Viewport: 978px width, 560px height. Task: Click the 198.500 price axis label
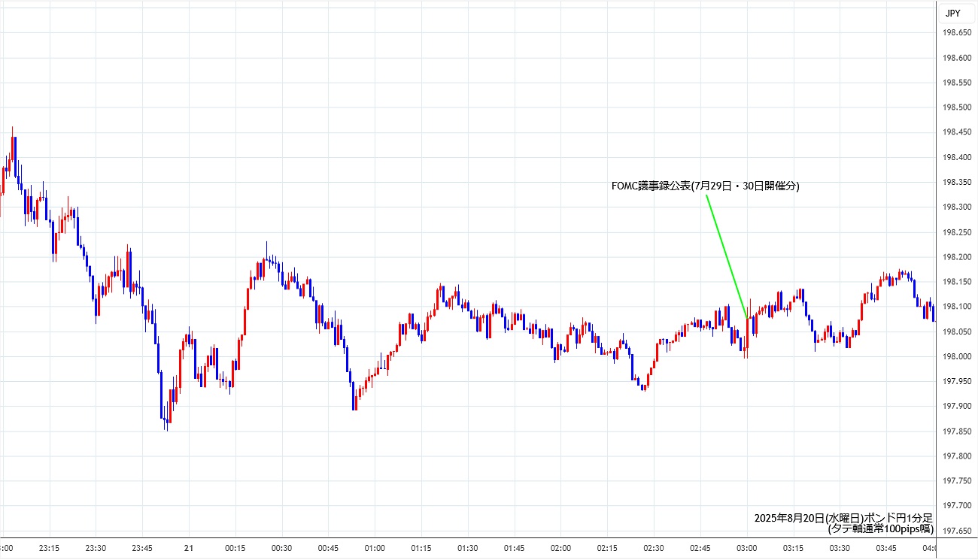tap(958, 107)
